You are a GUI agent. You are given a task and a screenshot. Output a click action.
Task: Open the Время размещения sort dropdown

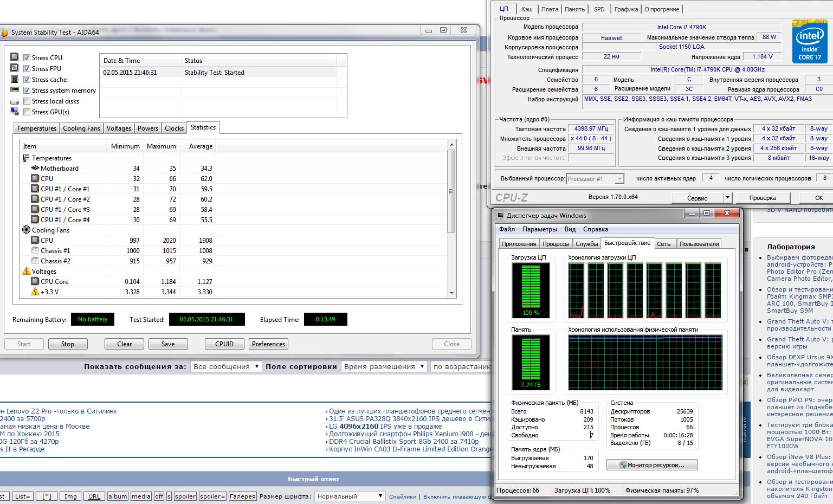pyautogui.click(x=384, y=366)
